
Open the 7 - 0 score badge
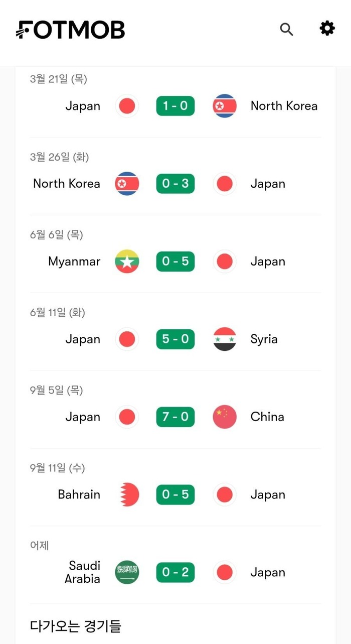pyautogui.click(x=175, y=417)
